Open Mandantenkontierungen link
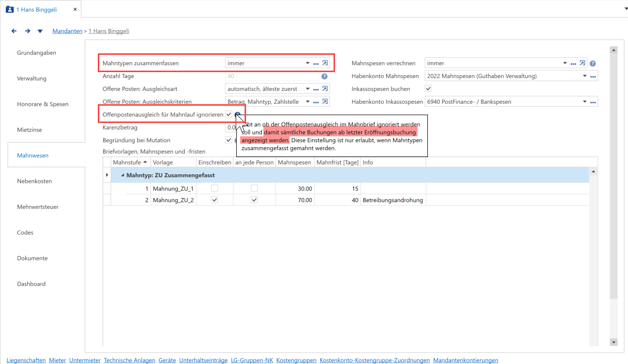Screen dimensions: 628x364 pos(465,361)
